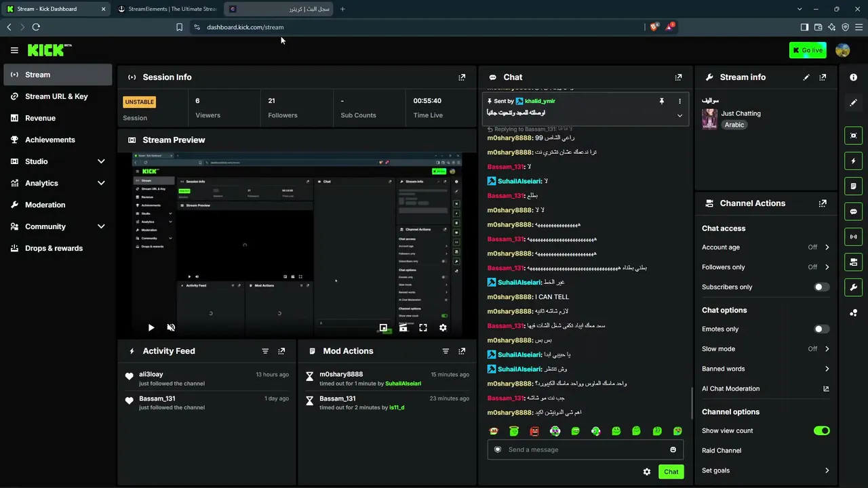This screenshot has width=868, height=488.
Task: Click Raid Channel option
Action: pyautogui.click(x=722, y=450)
